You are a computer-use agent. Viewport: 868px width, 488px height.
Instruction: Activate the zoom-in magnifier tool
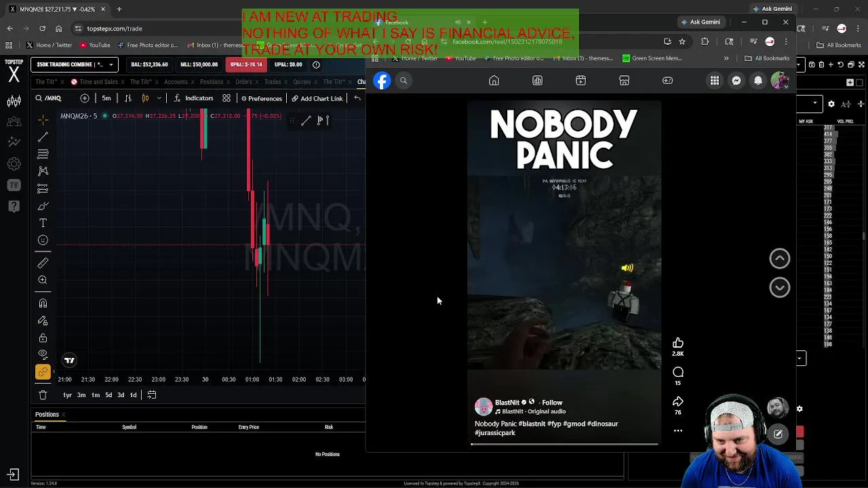click(43, 280)
